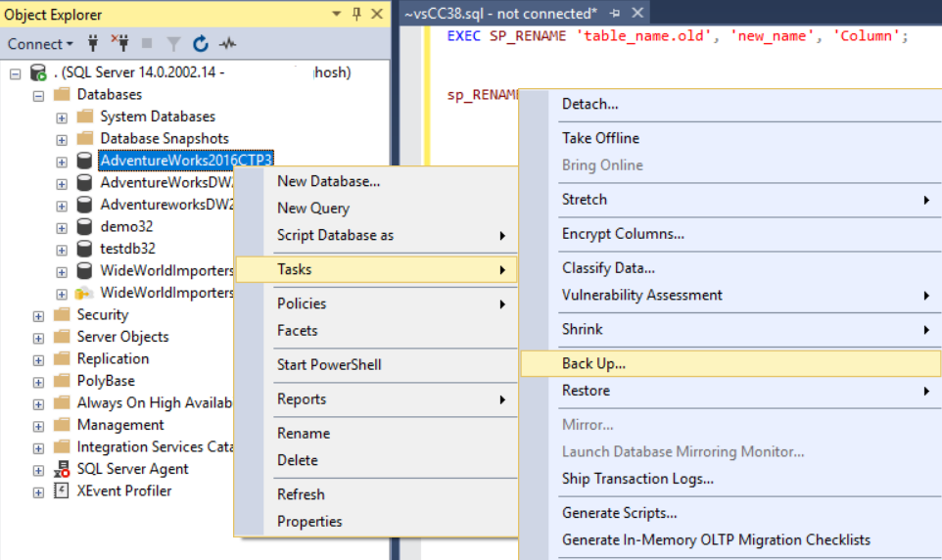
Task: Click the Disconnect plug icon in toolbar
Action: pos(120,44)
